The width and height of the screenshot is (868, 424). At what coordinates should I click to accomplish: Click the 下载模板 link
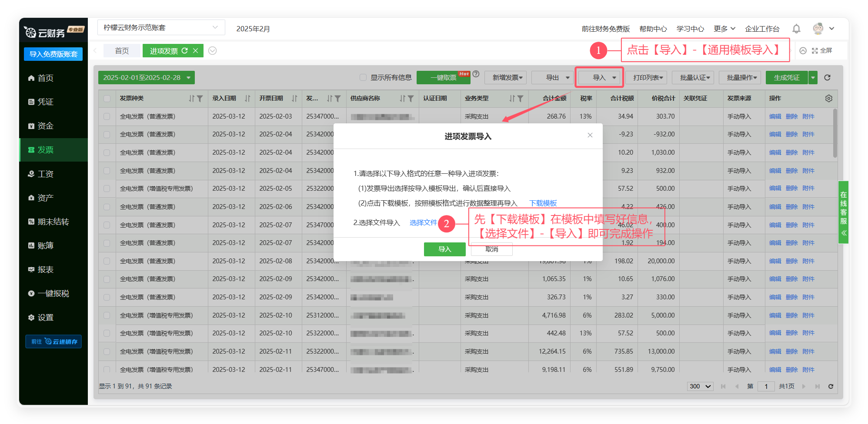(x=543, y=203)
